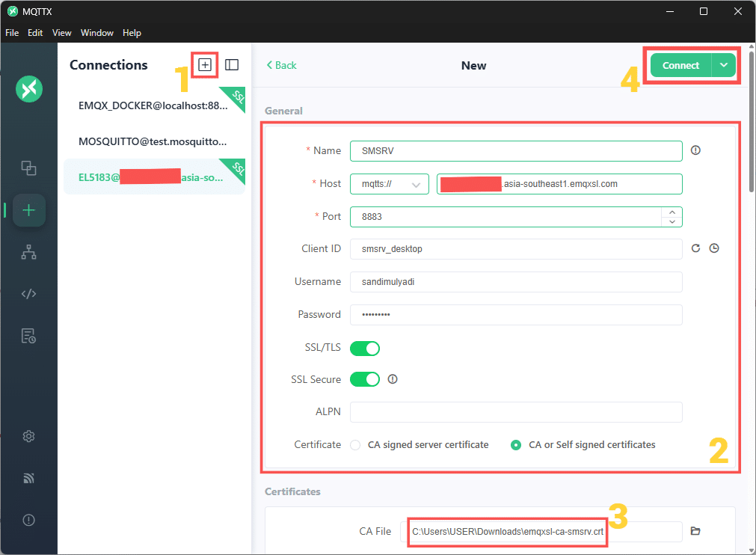This screenshot has height=555, width=756.
Task: Regenerate Client ID using refresh icon
Action: tap(695, 248)
